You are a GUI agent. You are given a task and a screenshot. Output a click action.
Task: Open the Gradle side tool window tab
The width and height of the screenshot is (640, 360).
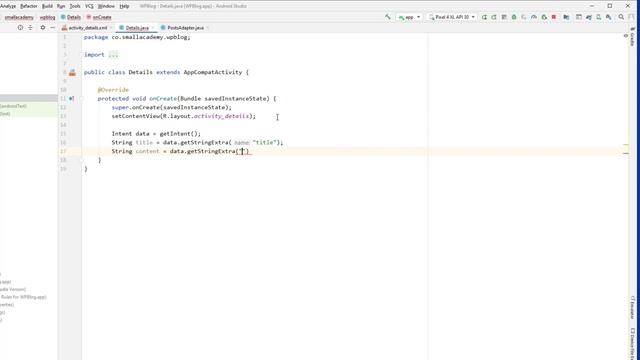632,38
